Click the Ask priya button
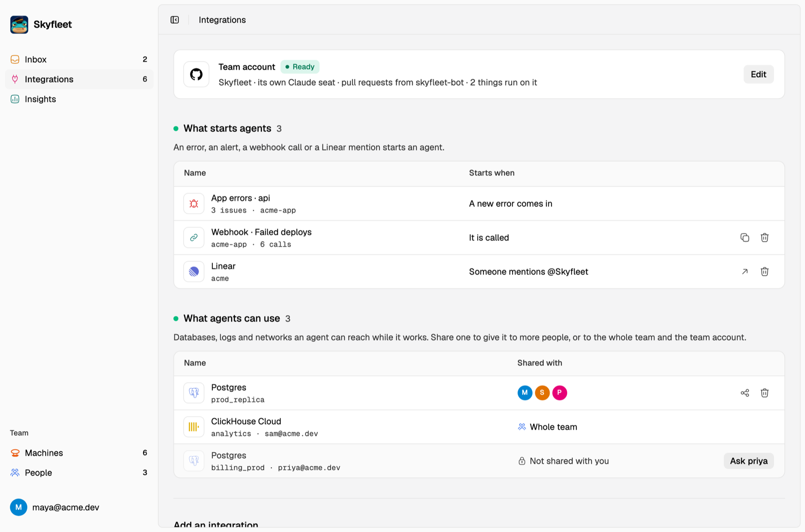This screenshot has width=805, height=532. [x=749, y=461]
